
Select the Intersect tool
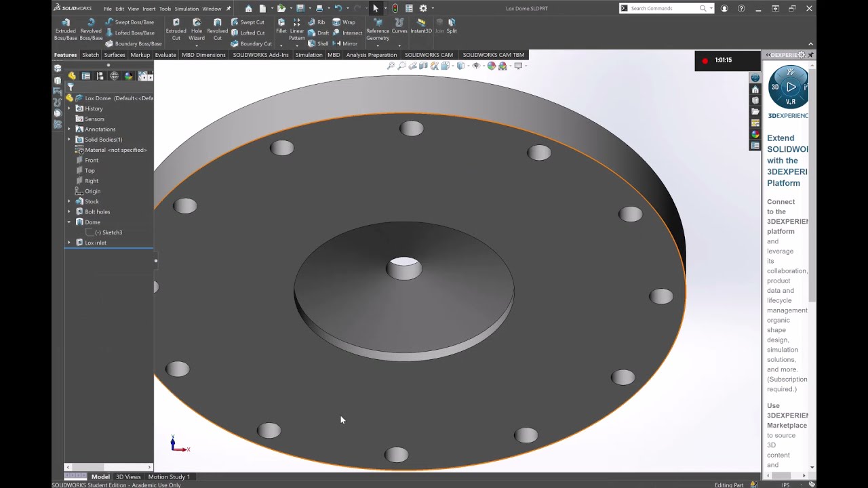[x=347, y=33]
